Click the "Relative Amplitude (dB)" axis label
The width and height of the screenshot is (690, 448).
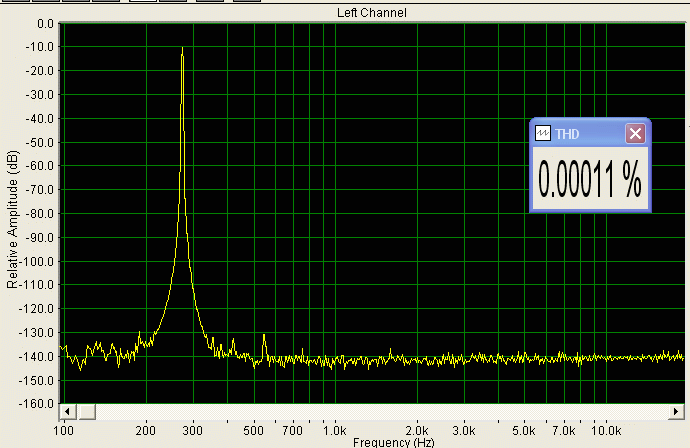click(13, 220)
